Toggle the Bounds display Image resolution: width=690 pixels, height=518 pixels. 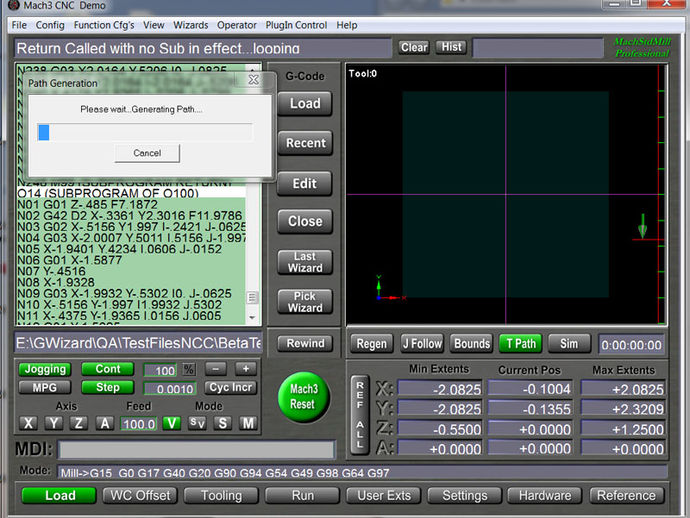click(472, 344)
